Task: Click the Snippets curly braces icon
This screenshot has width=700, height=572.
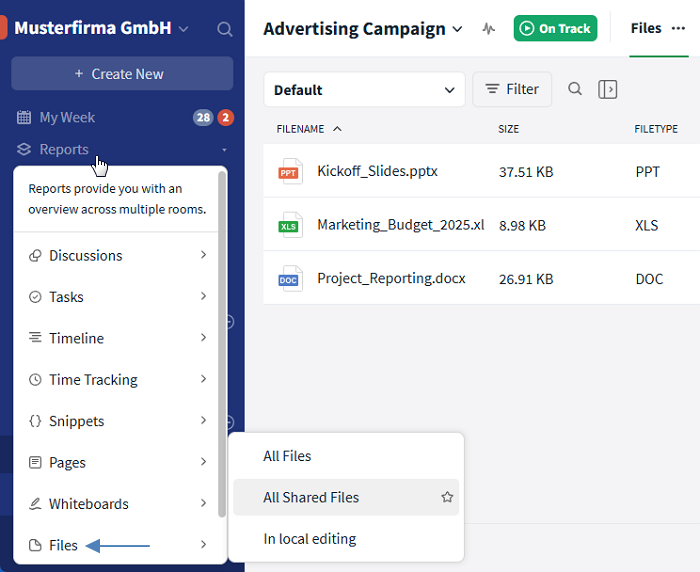Action: 35,421
